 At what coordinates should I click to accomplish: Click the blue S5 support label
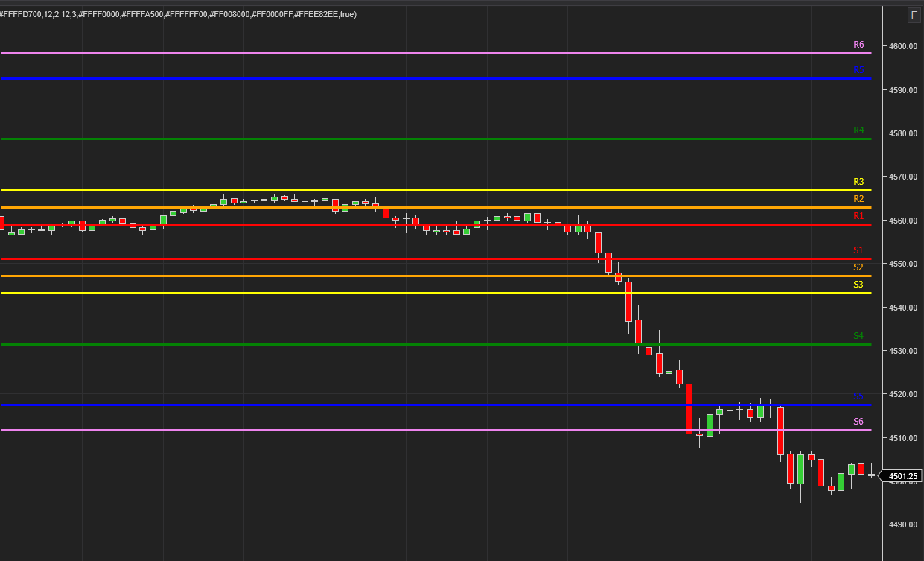tap(858, 396)
